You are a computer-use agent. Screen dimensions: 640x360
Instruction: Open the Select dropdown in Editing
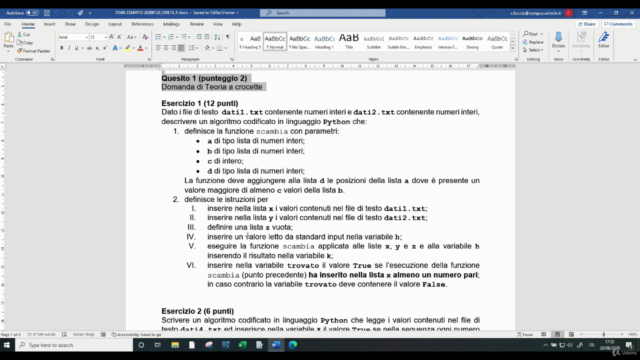(x=533, y=50)
